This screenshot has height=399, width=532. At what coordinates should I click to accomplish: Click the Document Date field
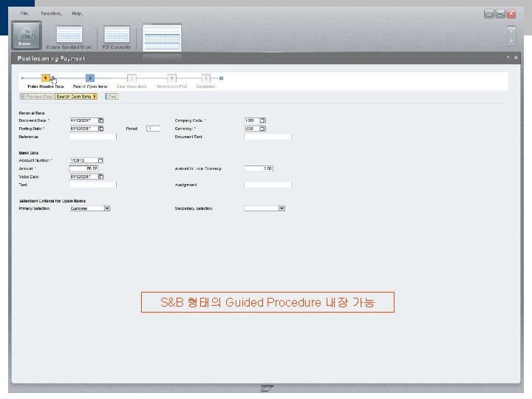[x=83, y=120]
